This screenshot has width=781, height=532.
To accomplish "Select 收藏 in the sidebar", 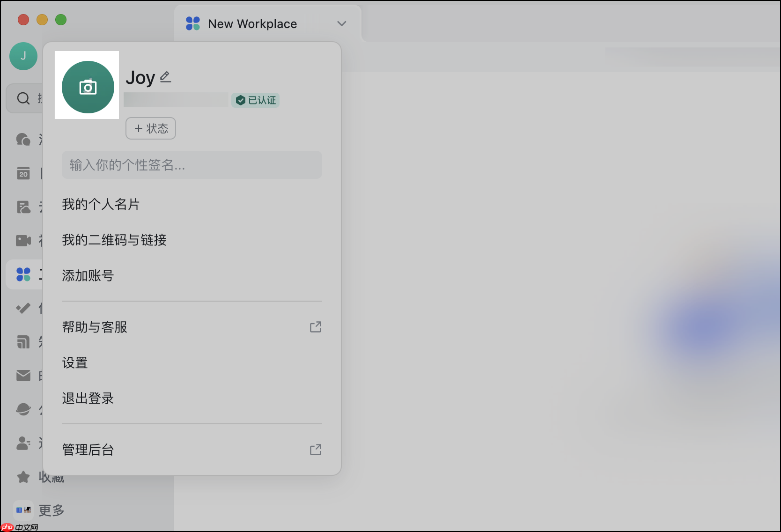I will (52, 477).
